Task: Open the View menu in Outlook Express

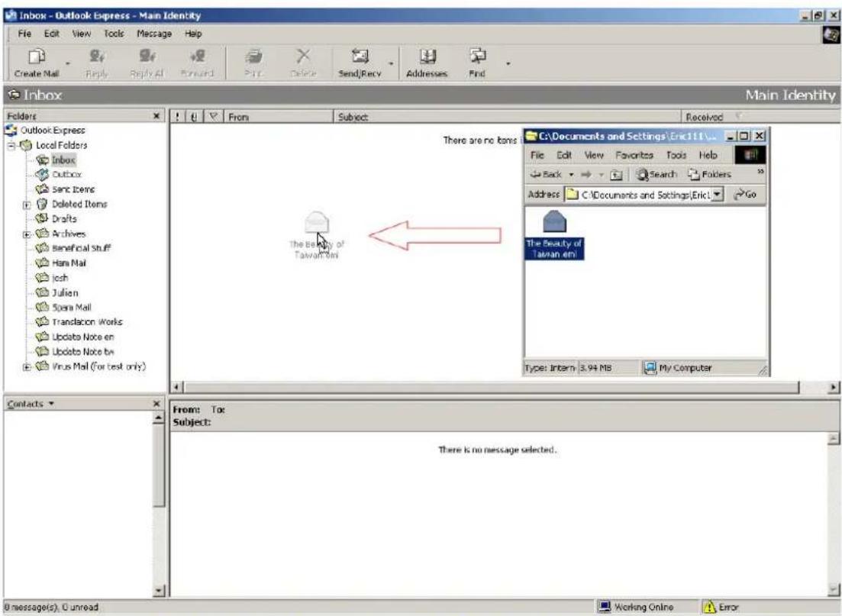Action: pyautogui.click(x=81, y=34)
